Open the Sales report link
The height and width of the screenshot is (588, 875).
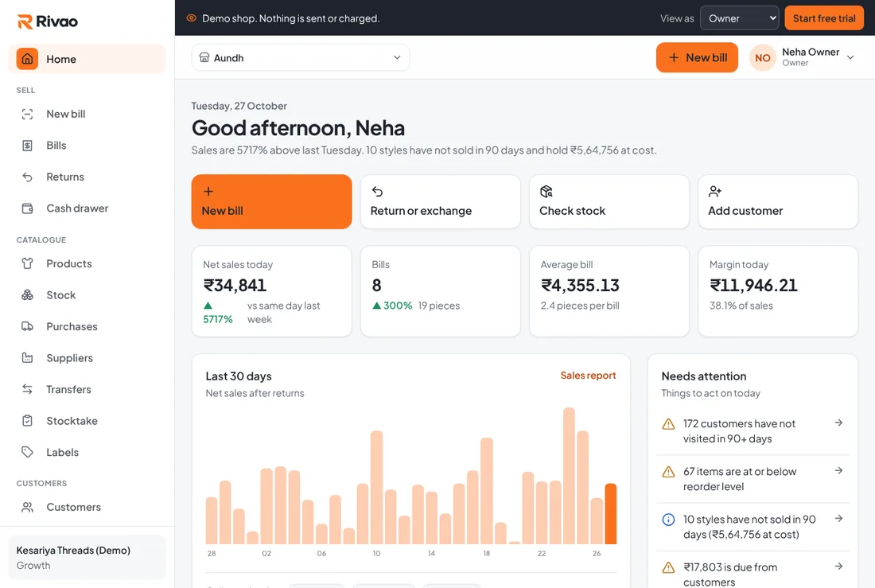click(x=588, y=376)
